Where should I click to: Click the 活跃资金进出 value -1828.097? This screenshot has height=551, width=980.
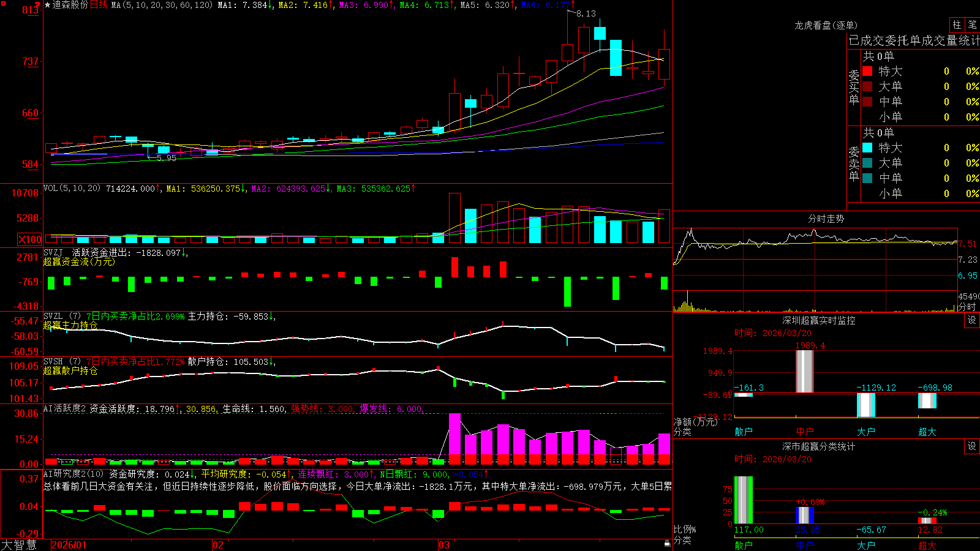click(x=159, y=252)
